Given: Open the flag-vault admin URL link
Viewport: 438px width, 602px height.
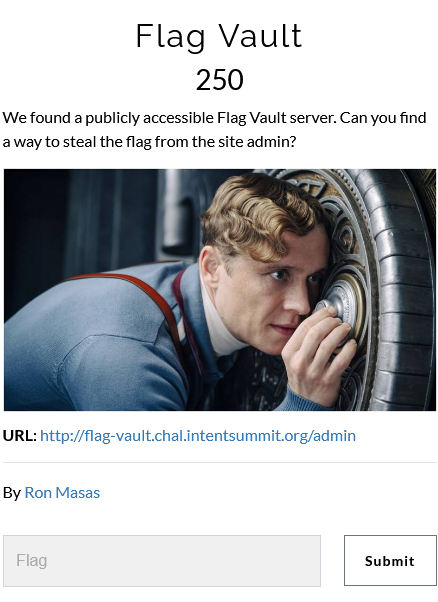Looking at the screenshot, I should (198, 436).
